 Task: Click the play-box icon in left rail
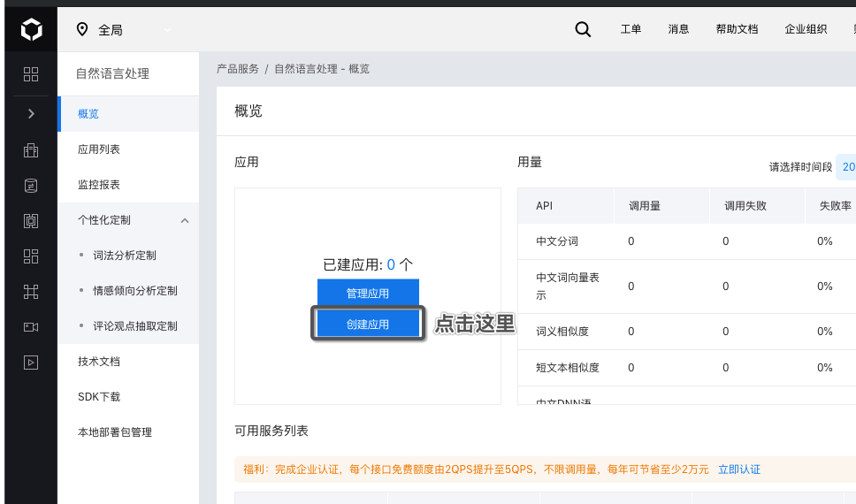(x=31, y=363)
